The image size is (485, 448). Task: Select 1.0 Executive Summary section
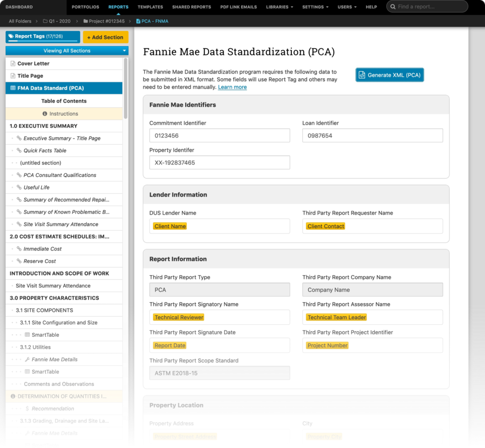click(64, 126)
